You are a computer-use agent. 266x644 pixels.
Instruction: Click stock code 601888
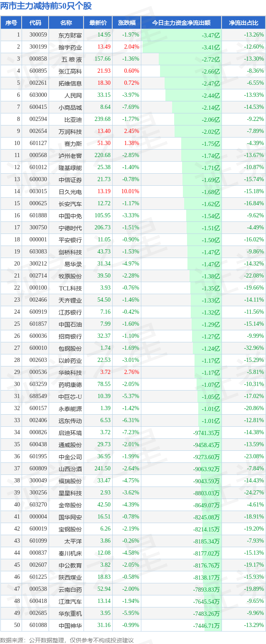tap(38, 216)
